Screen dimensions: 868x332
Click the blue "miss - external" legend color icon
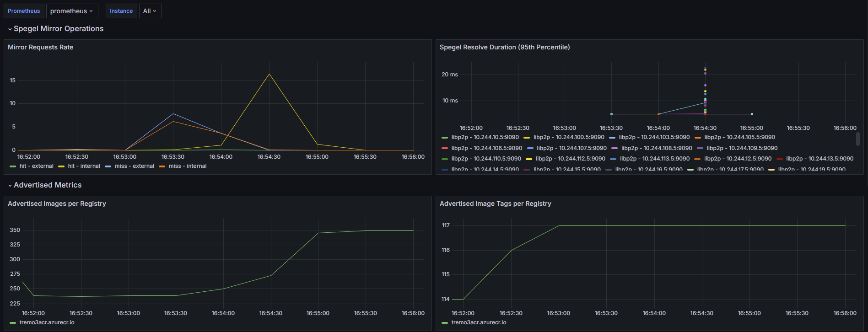coord(108,166)
